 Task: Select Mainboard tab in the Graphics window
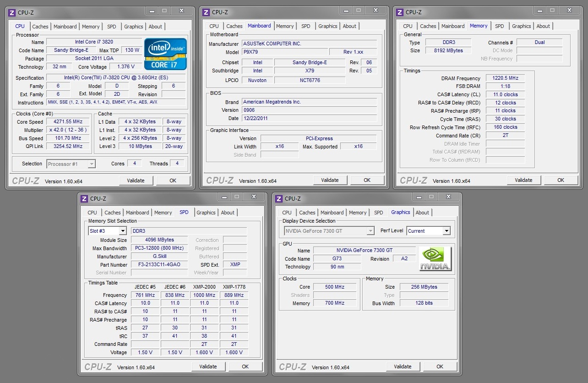[332, 213]
